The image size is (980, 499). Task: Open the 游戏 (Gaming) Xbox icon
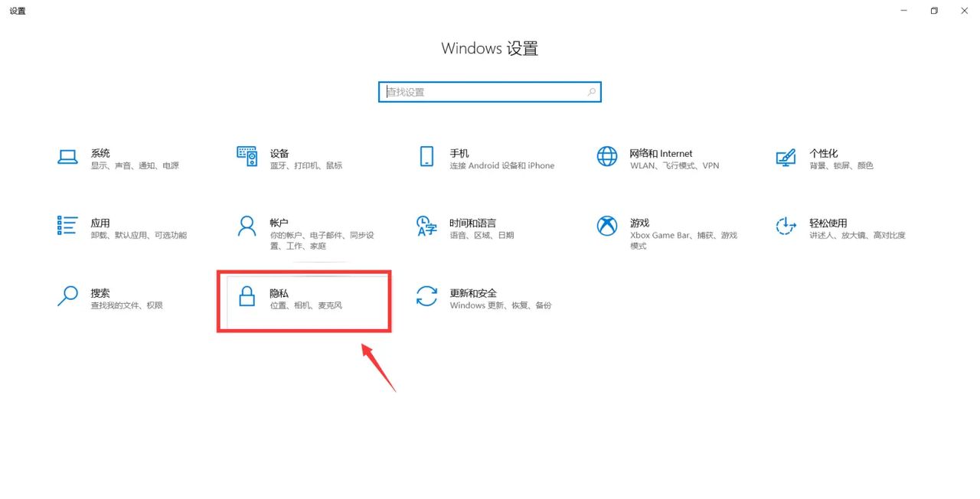pos(606,226)
